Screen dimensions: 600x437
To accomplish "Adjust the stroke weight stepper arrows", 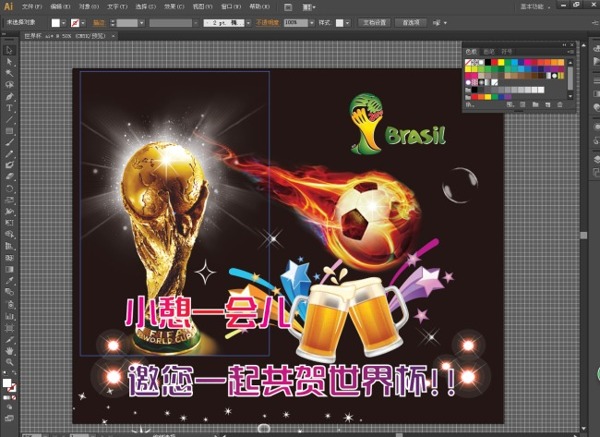I will 112,23.
